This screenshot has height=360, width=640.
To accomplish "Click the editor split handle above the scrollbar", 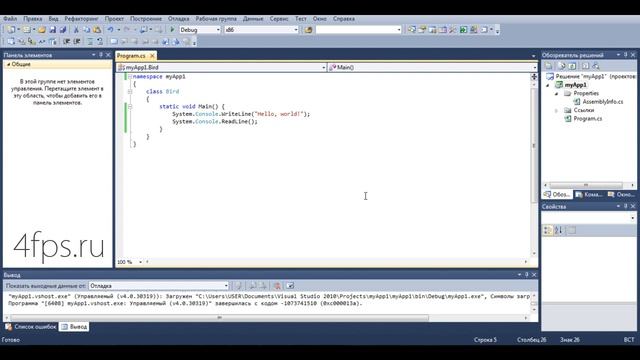I will tap(534, 77).
